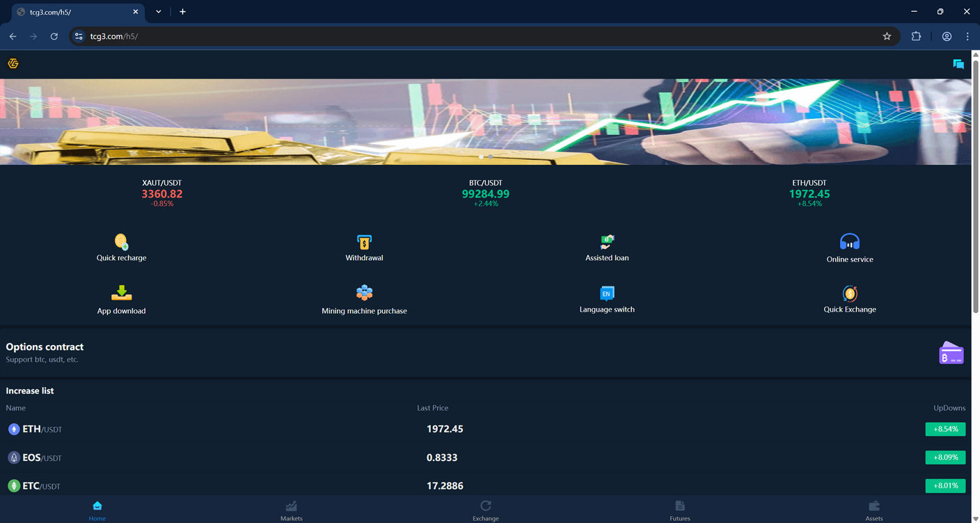The width and height of the screenshot is (980, 523).
Task: Click inside the address bar
Action: [418, 35]
